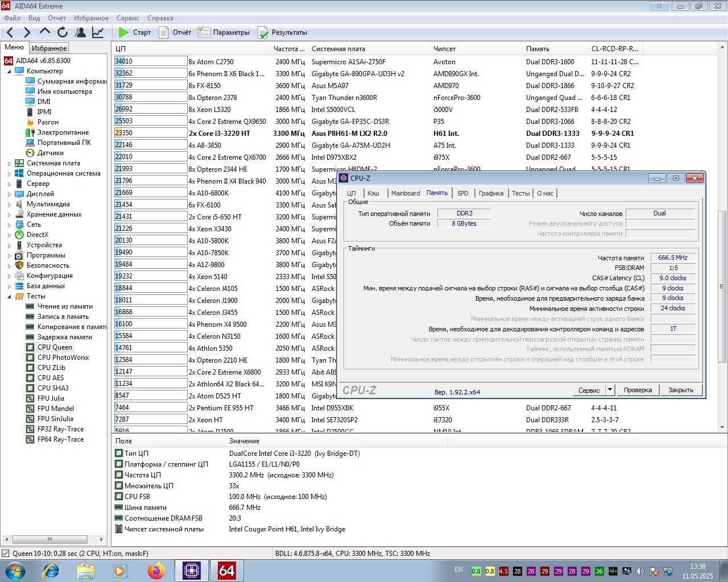
Task: Expand the Мультимедиа tree node
Action: click(x=9, y=205)
